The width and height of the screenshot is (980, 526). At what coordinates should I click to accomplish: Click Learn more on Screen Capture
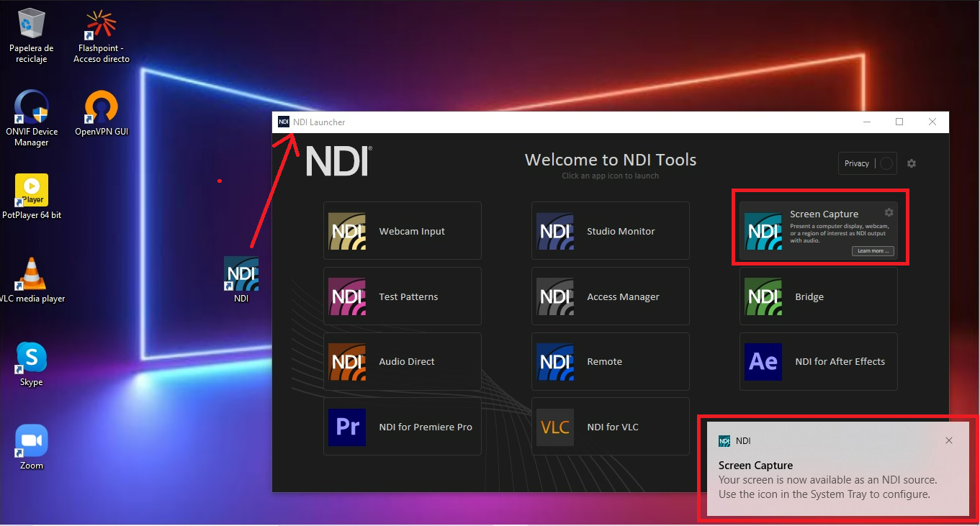coord(873,250)
